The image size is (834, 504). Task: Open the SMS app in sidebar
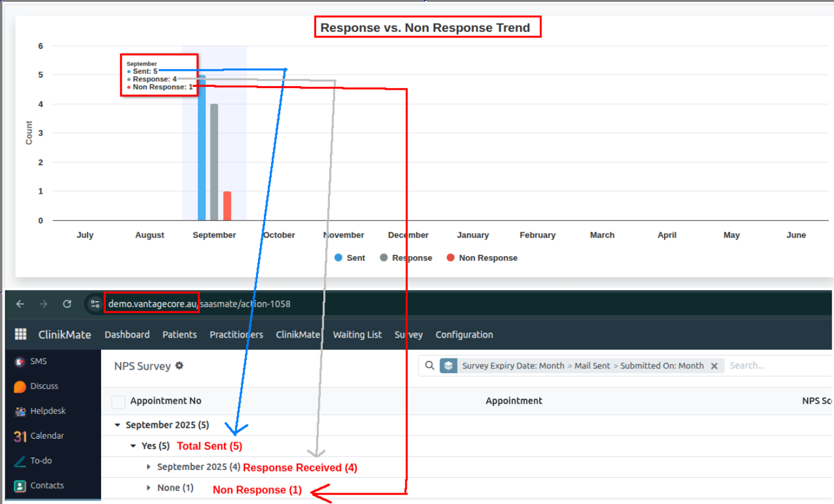pos(20,361)
